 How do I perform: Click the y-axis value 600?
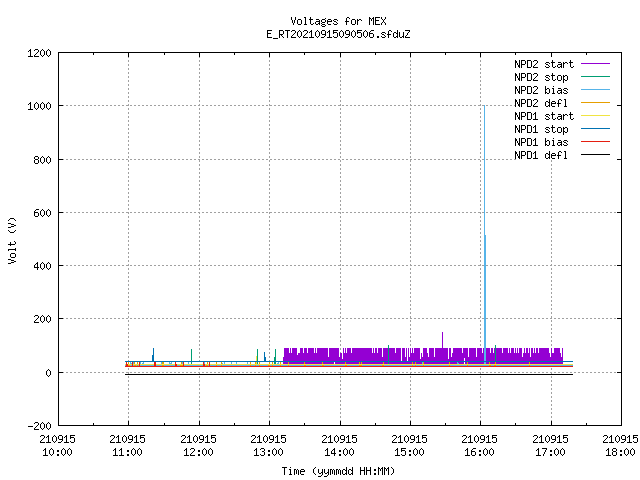tap(42, 213)
